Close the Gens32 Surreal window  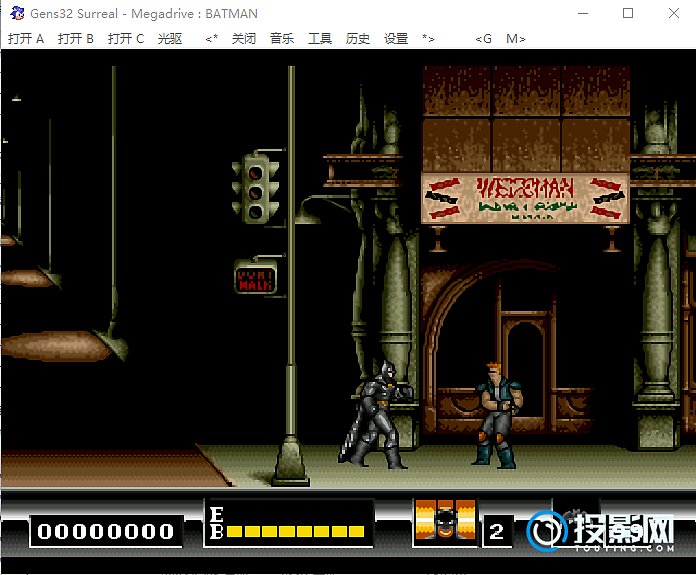(x=674, y=13)
